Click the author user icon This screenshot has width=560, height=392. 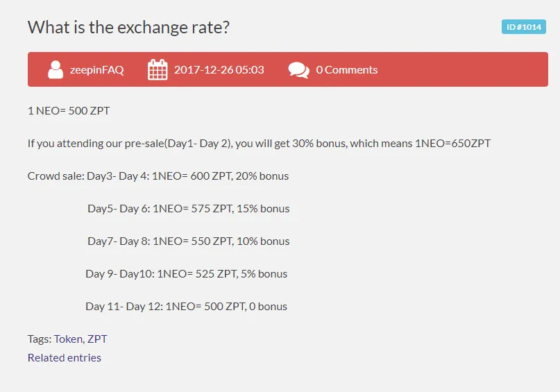click(56, 69)
